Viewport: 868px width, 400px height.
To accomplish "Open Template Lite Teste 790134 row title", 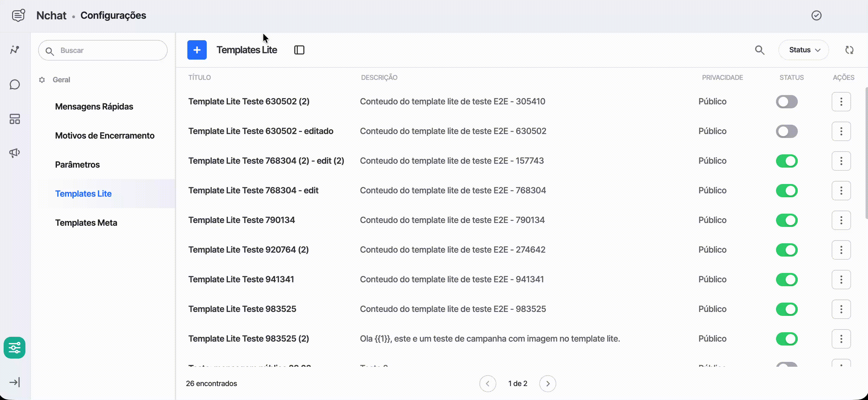I will pyautogui.click(x=242, y=220).
